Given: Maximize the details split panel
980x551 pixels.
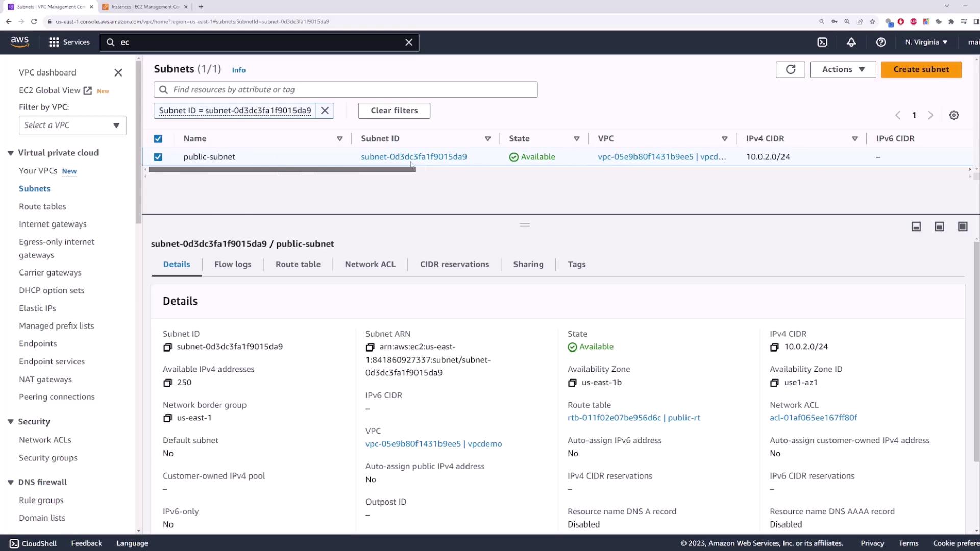Looking at the screenshot, I should (x=963, y=227).
